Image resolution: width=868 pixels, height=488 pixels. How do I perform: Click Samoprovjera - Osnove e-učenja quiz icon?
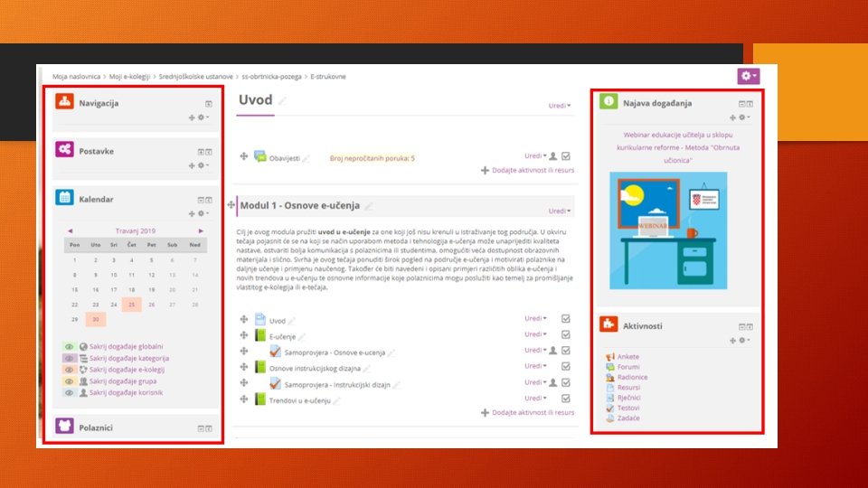[275, 352]
